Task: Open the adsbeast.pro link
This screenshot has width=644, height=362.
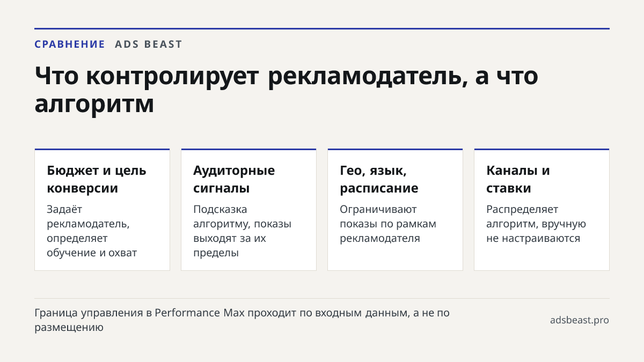Action: (580, 320)
